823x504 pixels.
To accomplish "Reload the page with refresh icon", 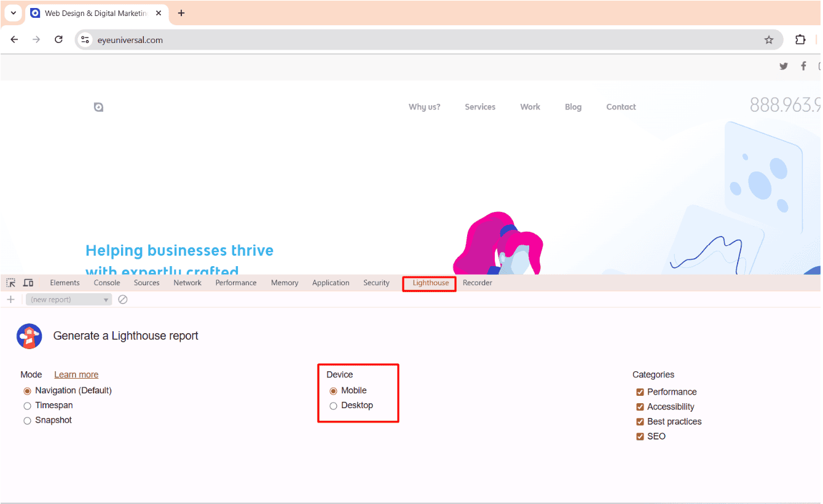I will (x=58, y=40).
